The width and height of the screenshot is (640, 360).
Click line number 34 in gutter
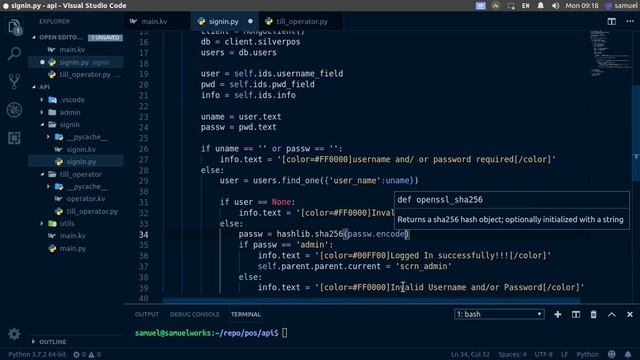tap(143, 234)
